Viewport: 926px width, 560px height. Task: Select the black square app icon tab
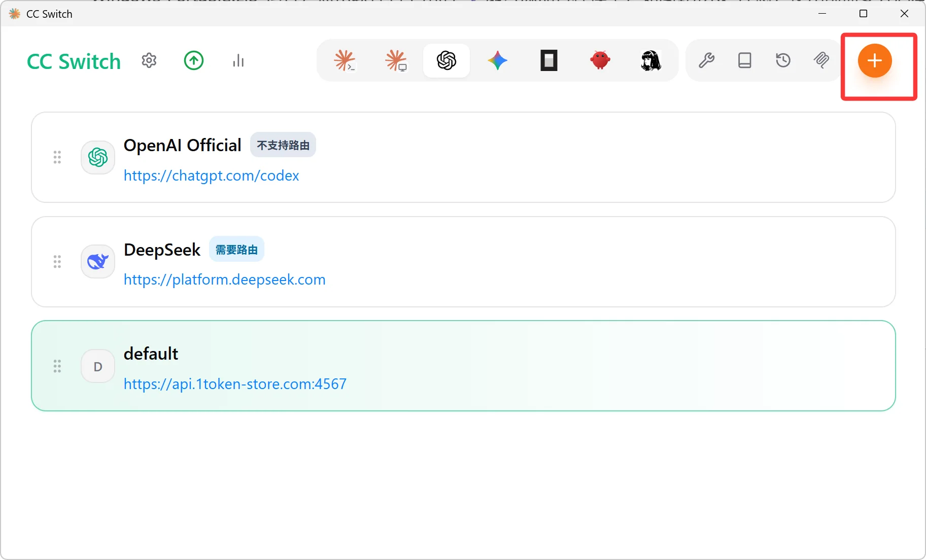click(x=548, y=61)
